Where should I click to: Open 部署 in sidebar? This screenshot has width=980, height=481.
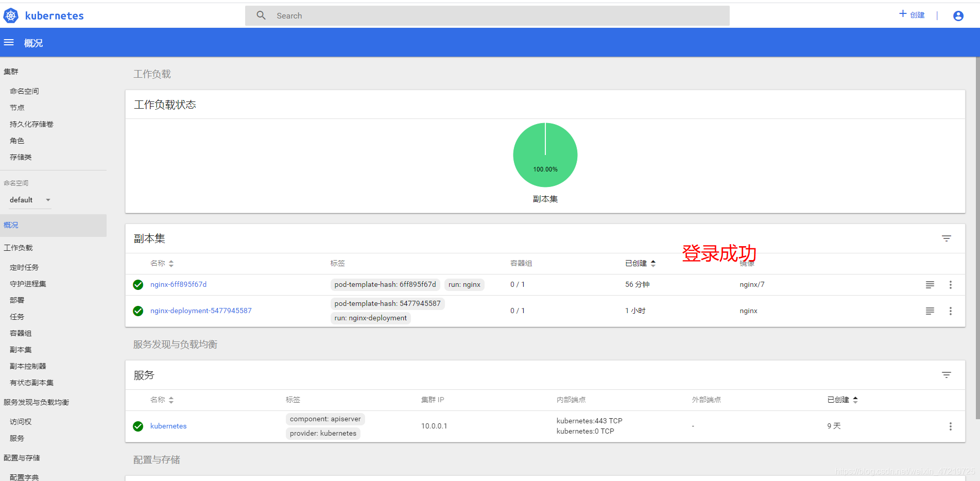click(x=17, y=300)
